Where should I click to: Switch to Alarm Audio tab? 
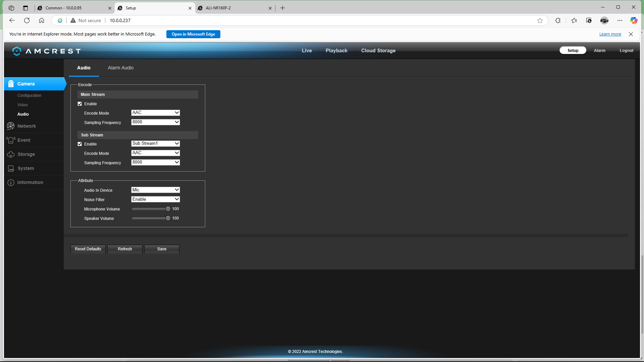pyautogui.click(x=121, y=68)
